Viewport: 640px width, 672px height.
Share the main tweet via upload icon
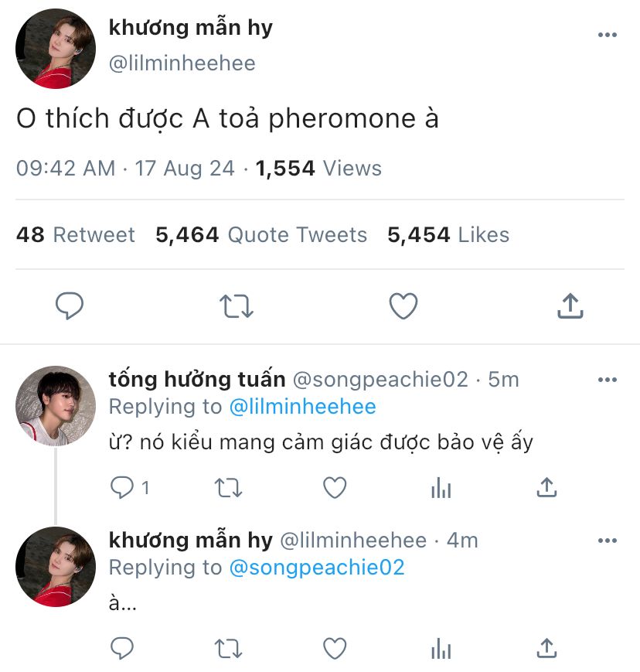(570, 307)
